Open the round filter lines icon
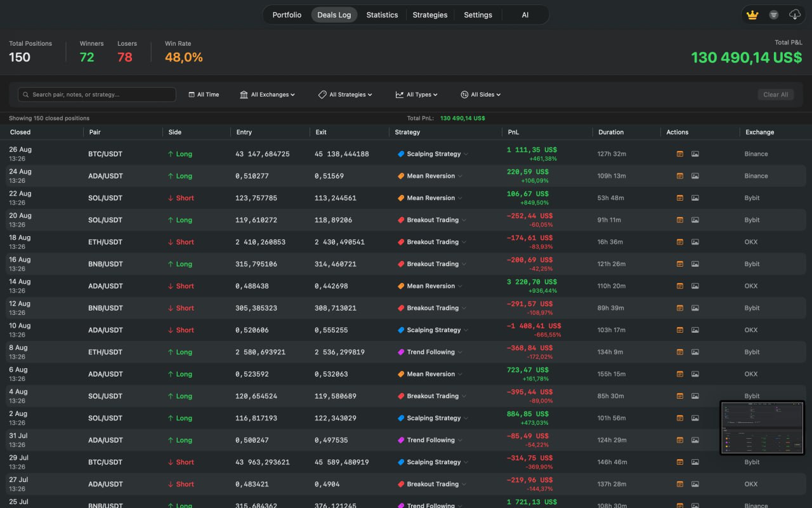This screenshot has width=812, height=508. pos(773,15)
